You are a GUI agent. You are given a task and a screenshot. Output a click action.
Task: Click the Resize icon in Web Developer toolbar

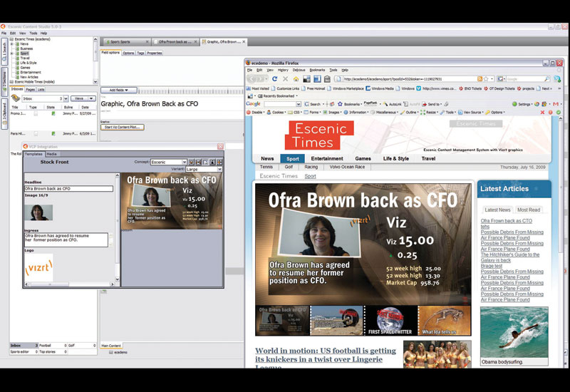(x=423, y=113)
